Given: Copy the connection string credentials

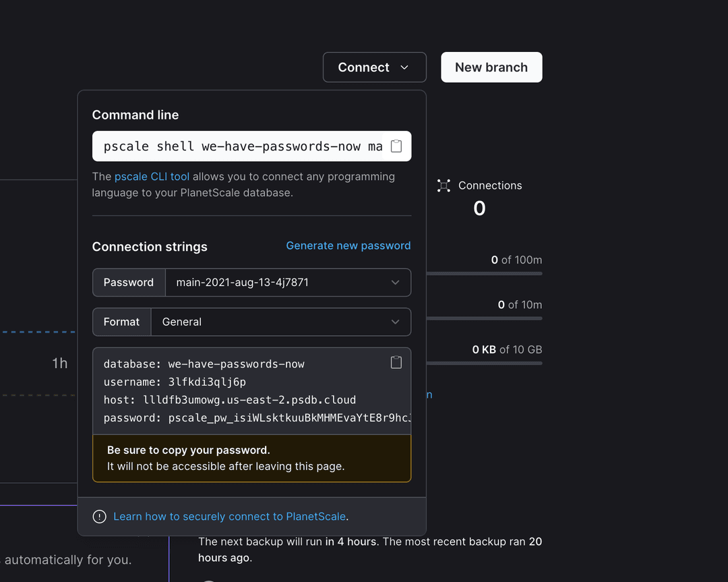Looking at the screenshot, I should click(x=396, y=363).
